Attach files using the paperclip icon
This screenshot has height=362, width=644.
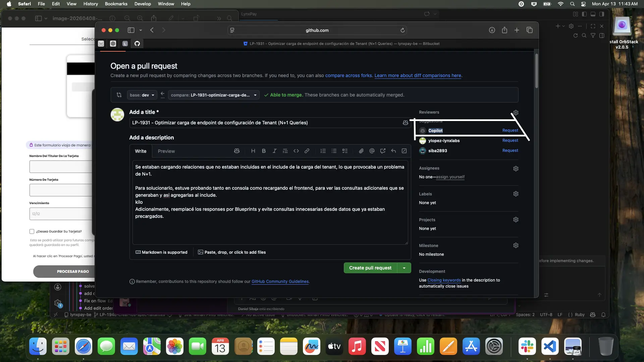(361, 151)
